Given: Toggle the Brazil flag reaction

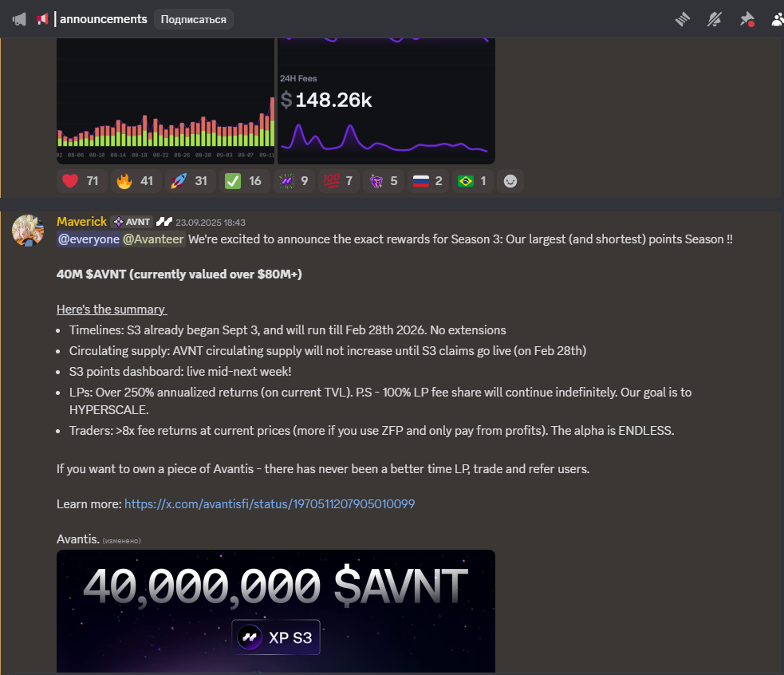Looking at the screenshot, I should (471, 181).
